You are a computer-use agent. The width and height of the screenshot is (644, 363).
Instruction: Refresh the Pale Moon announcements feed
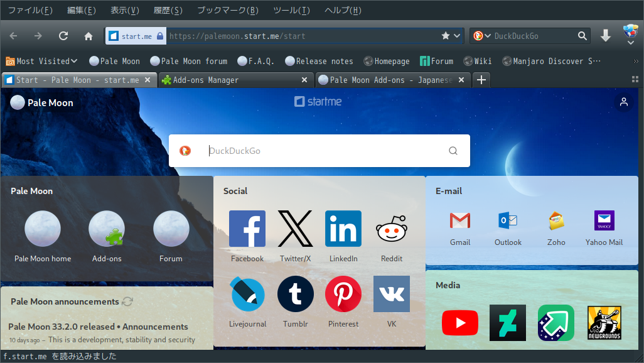coord(127,301)
